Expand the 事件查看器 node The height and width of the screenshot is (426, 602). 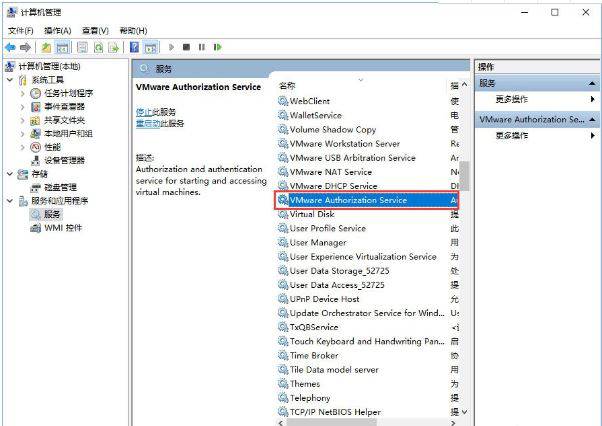23,107
